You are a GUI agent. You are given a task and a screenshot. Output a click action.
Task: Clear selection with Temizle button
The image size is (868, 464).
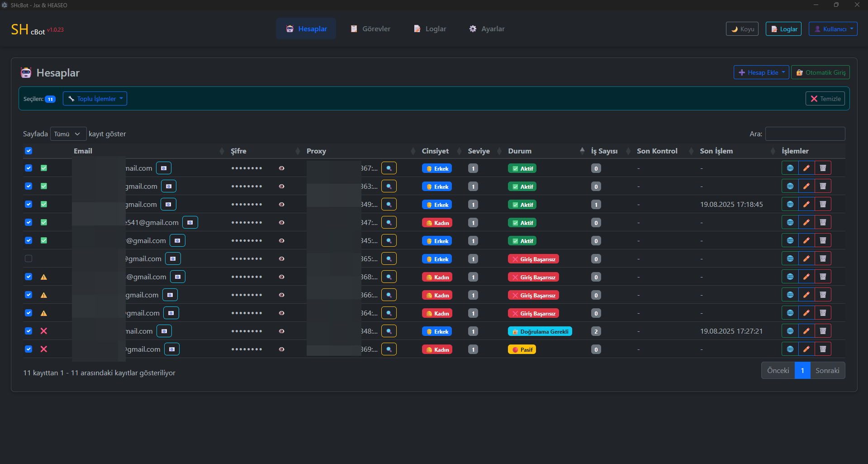point(825,99)
